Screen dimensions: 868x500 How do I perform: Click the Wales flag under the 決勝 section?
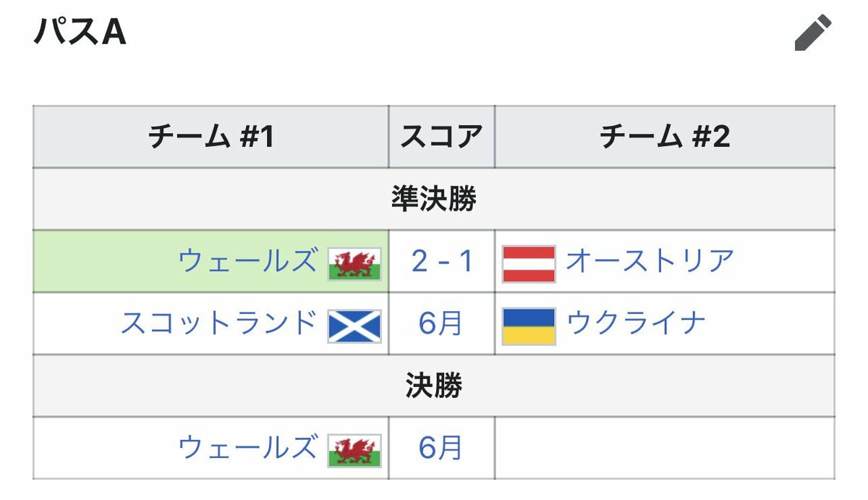coord(354,450)
